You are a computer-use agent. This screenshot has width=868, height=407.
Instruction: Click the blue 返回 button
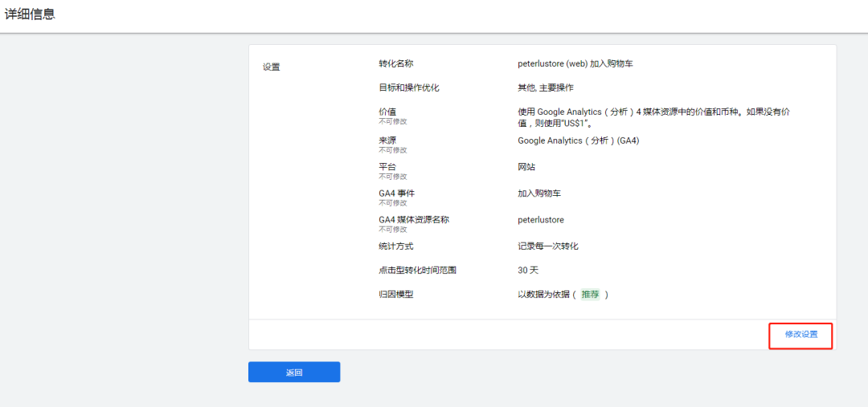[x=294, y=372]
